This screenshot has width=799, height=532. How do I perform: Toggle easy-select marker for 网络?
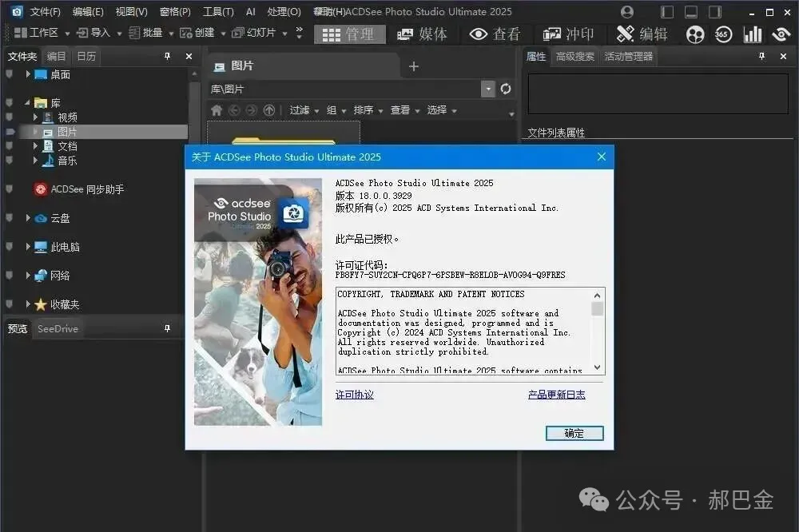point(9,276)
